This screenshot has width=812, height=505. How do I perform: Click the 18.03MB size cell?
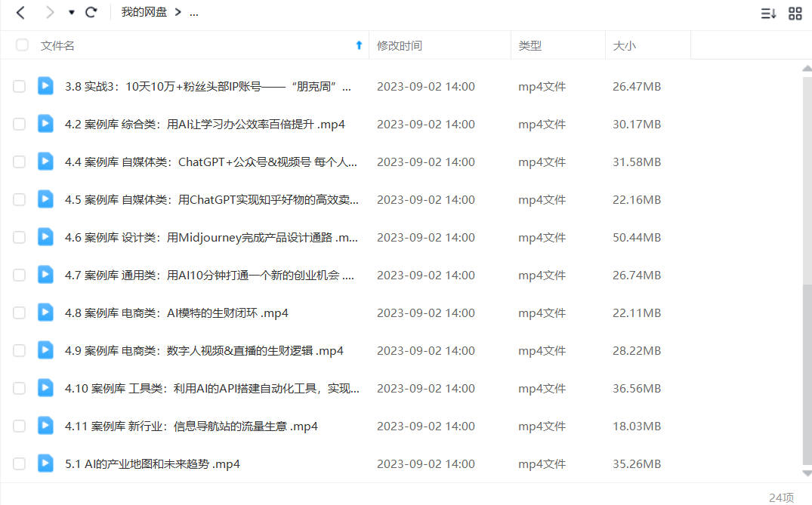637,426
